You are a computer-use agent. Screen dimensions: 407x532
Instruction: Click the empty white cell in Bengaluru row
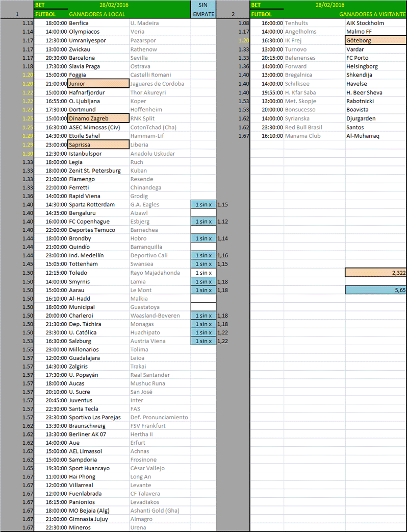tap(203, 213)
